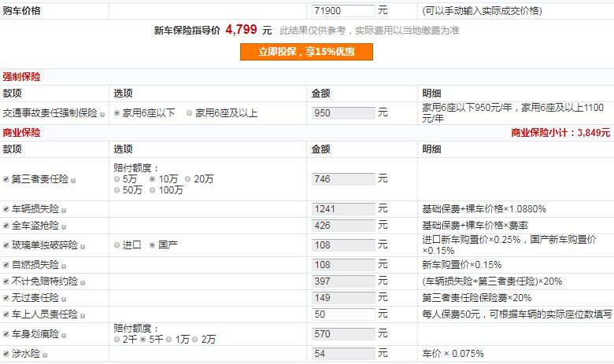Click the 全车盗抢险 amount field 426
This screenshot has width=614, height=364.
343,226
